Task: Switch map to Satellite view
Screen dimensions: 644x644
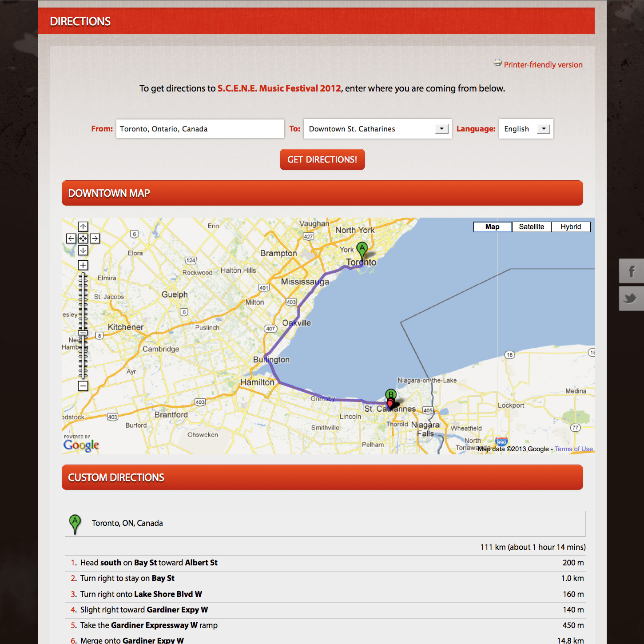Action: 532,227
